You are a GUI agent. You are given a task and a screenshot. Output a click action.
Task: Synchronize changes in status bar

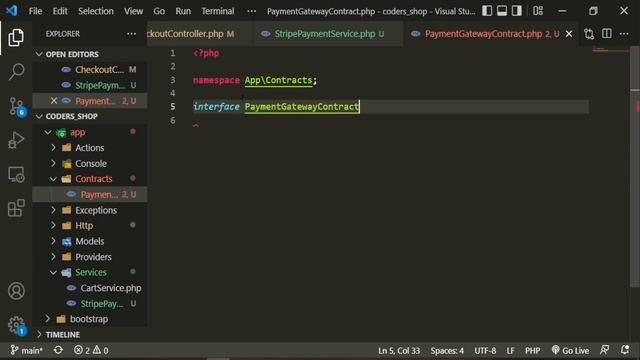[x=58, y=350]
